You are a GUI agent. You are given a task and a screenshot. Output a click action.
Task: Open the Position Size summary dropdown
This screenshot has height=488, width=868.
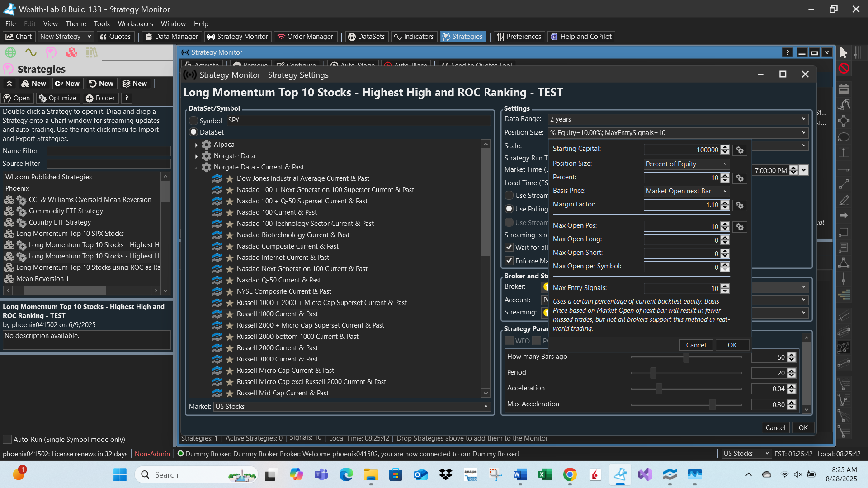tap(678, 133)
